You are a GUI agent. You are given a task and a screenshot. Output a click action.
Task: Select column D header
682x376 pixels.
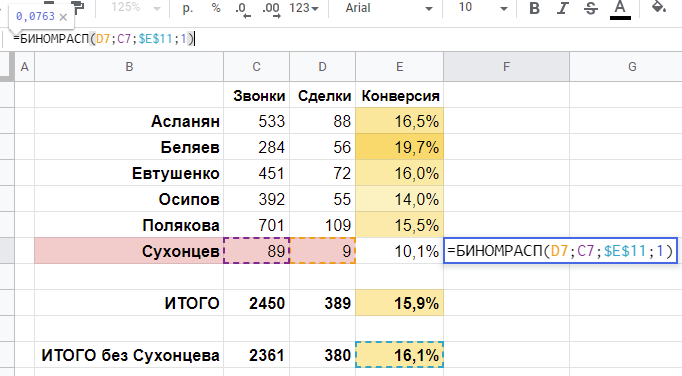click(x=322, y=67)
